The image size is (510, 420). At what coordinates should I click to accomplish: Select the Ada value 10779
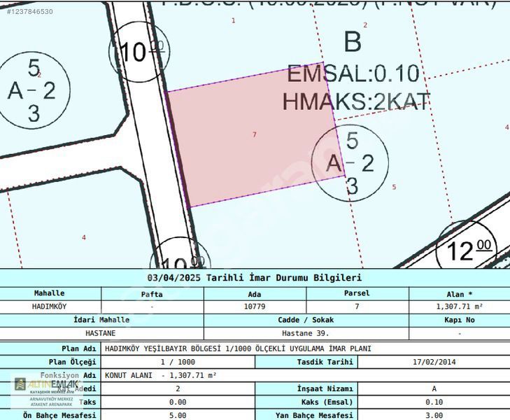[255, 307]
